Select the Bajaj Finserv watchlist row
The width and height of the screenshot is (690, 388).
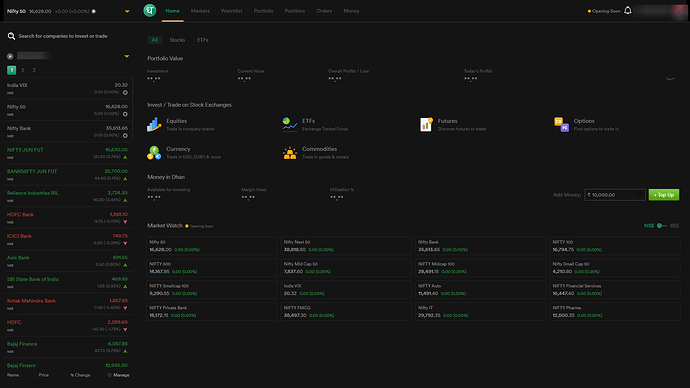click(68, 365)
